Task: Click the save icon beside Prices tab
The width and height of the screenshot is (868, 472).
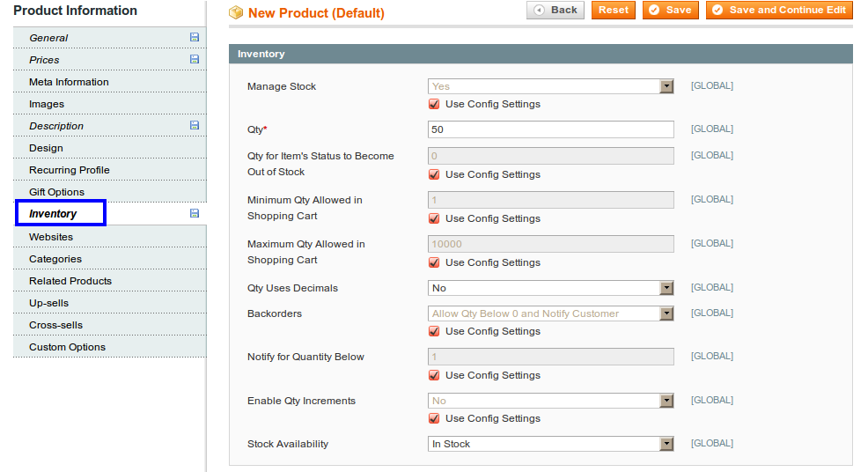Action: pos(195,59)
